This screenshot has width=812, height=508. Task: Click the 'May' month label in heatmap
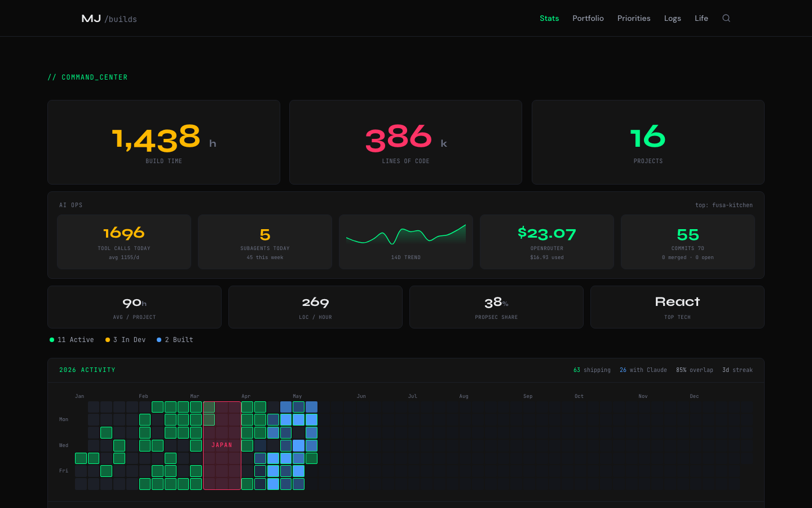point(297,396)
